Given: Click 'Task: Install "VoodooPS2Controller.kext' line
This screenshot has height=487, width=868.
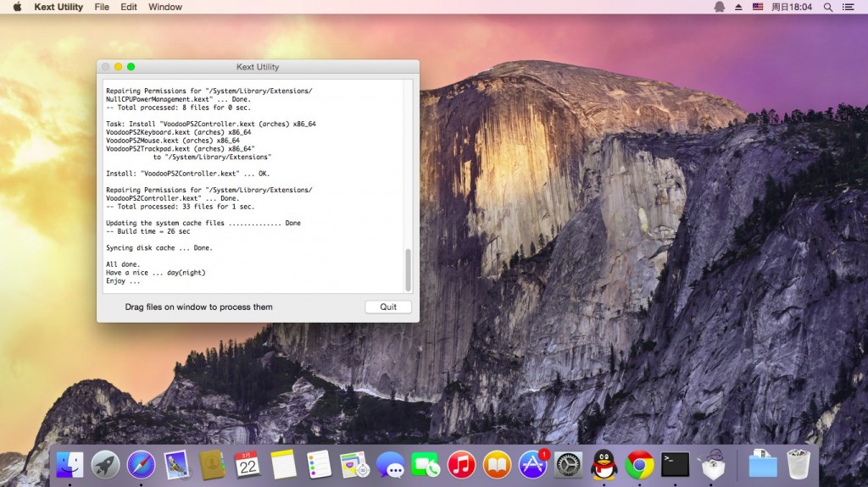Looking at the screenshot, I should point(211,124).
